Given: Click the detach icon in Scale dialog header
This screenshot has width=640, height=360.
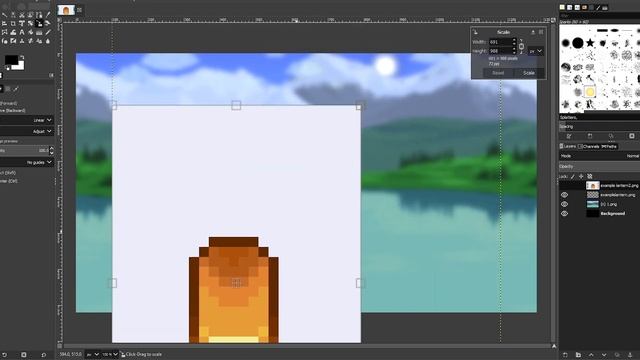Looking at the screenshot, I should [x=533, y=32].
